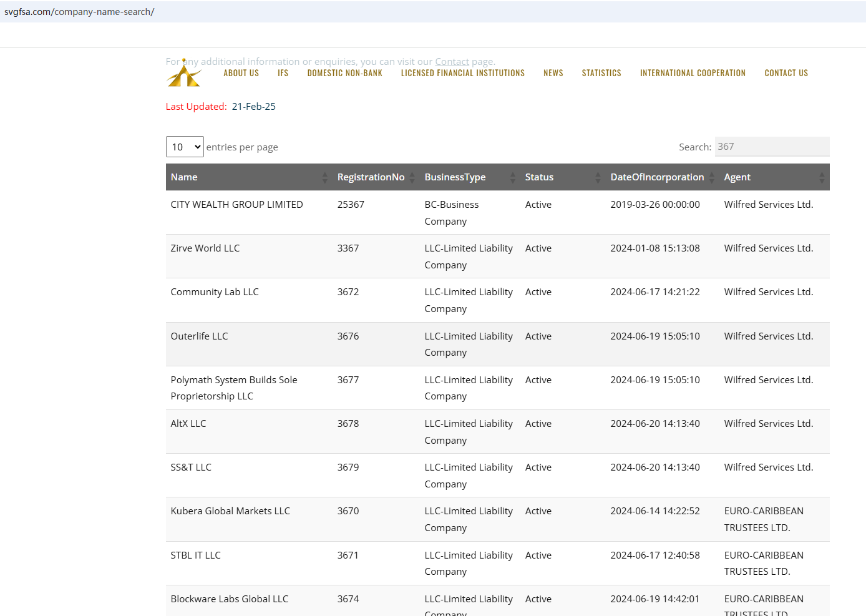Image resolution: width=866 pixels, height=616 pixels.
Task: Navigate to Contact Us in navbar
Action: click(786, 73)
